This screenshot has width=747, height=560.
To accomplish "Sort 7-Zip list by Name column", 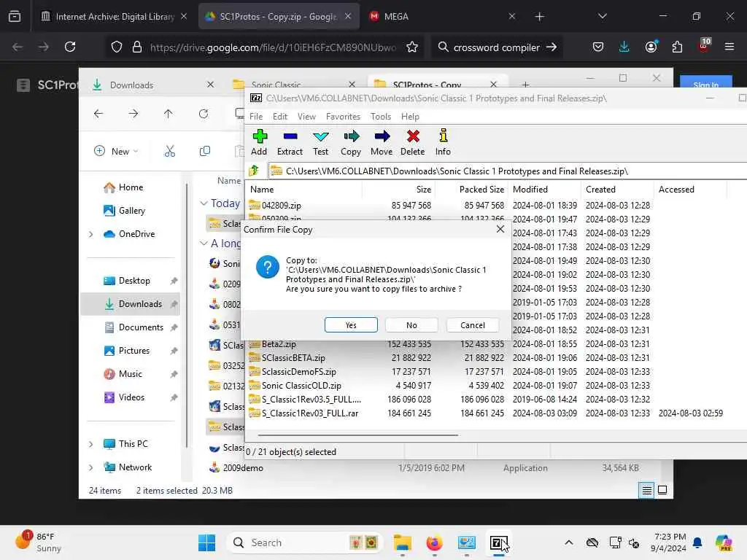I will point(305,189).
